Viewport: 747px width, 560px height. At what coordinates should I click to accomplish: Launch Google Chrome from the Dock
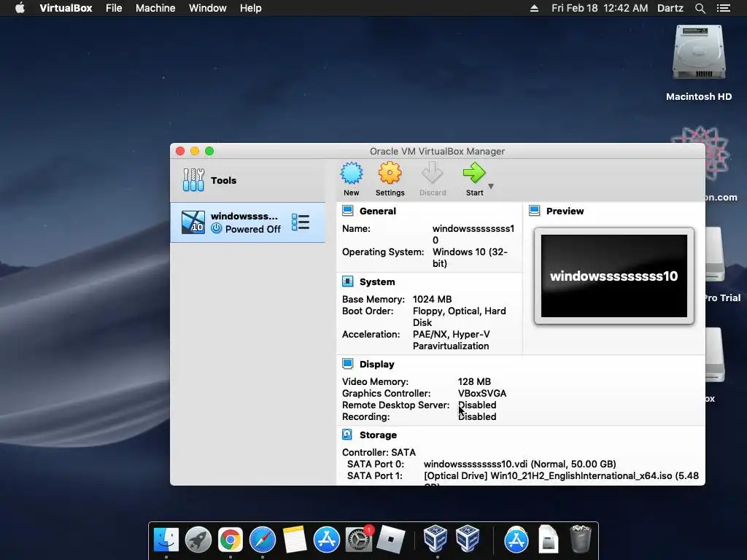230,540
